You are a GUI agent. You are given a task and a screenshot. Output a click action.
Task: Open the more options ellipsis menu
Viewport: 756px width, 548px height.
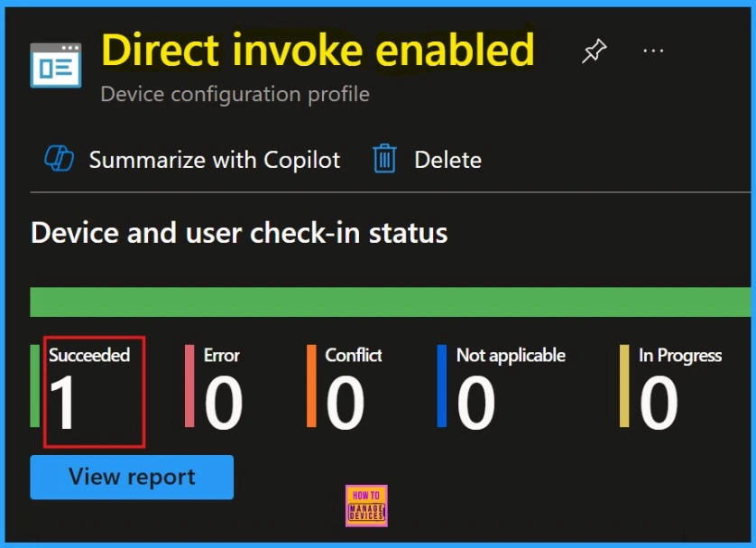pyautogui.click(x=653, y=51)
